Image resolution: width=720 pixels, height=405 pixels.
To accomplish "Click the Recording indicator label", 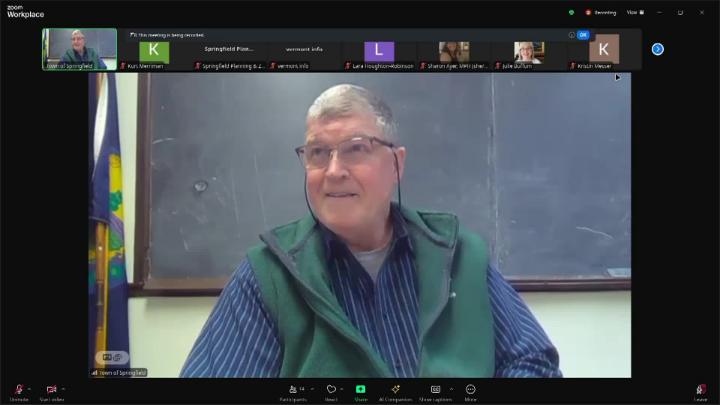I will click(602, 12).
